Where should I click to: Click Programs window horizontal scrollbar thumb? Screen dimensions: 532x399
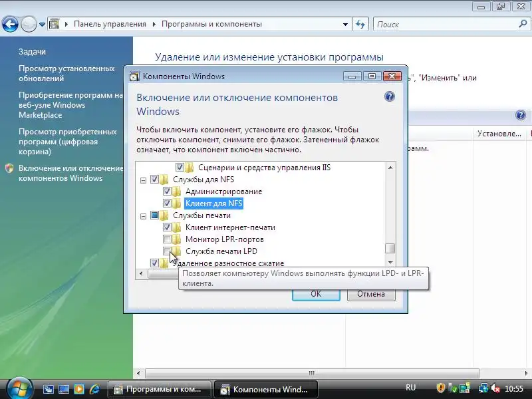pos(312,373)
